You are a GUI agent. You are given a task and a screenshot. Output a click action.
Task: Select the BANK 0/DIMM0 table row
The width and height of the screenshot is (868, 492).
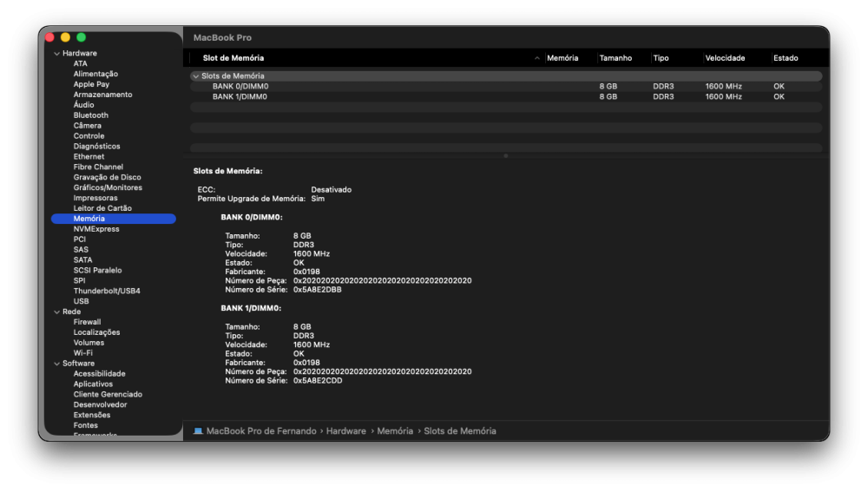click(506, 86)
